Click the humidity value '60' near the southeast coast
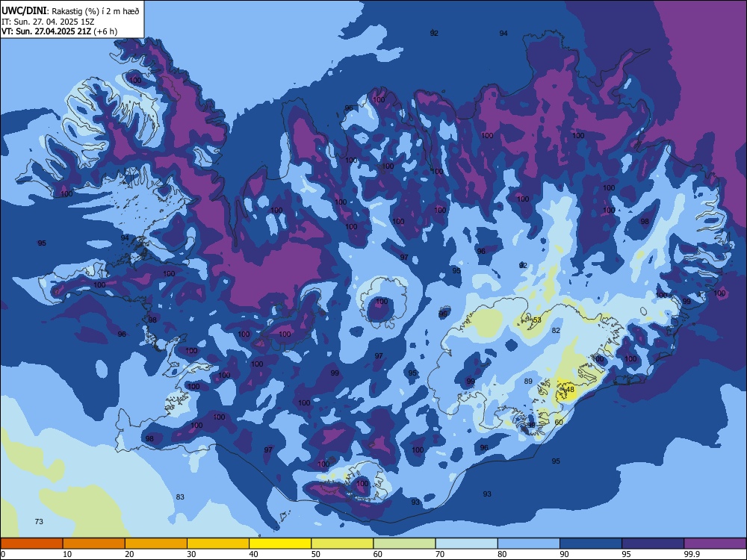Image resolution: width=747 pixels, height=560 pixels. click(559, 423)
